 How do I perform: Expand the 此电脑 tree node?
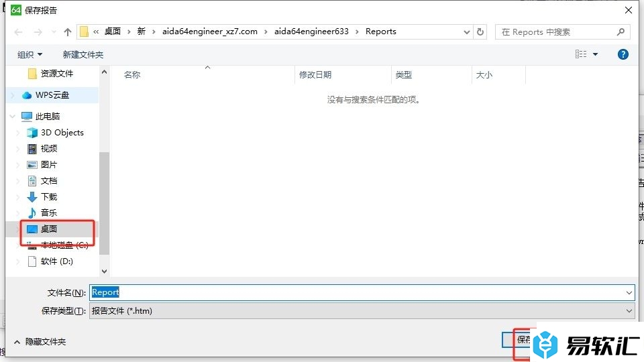coord(13,117)
